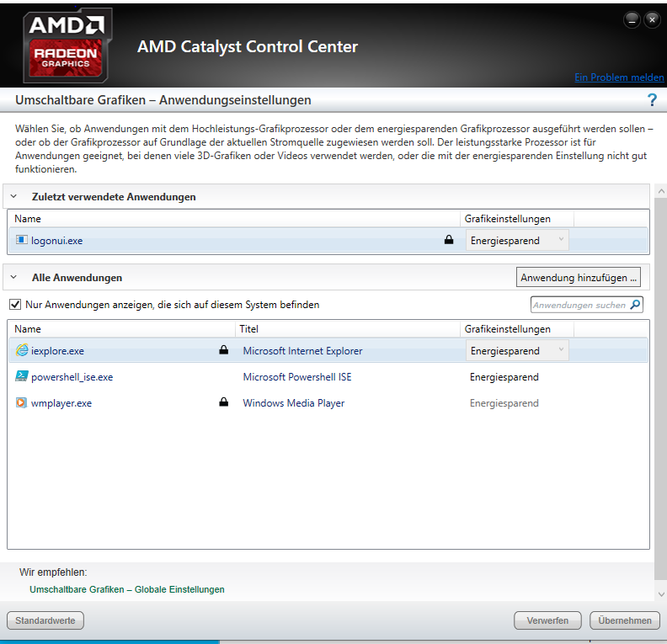Click the lock icon in the iexplore.exe row
This screenshot has width=667, height=644.
click(224, 350)
